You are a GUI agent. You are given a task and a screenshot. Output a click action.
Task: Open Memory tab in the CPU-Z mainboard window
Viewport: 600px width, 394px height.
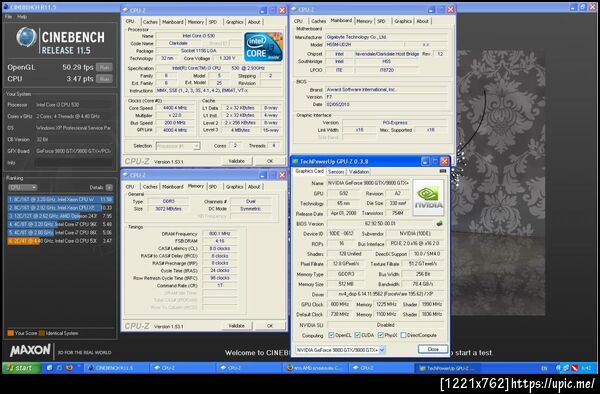click(364, 21)
